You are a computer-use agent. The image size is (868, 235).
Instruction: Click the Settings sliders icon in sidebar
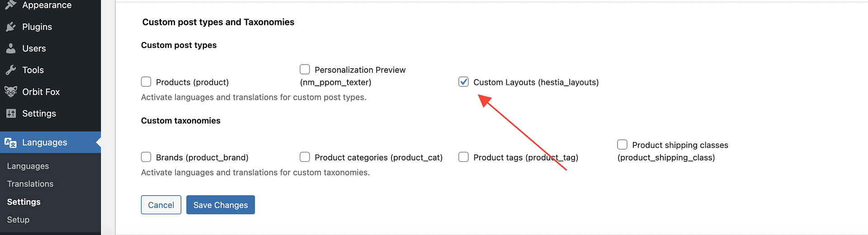[11, 113]
